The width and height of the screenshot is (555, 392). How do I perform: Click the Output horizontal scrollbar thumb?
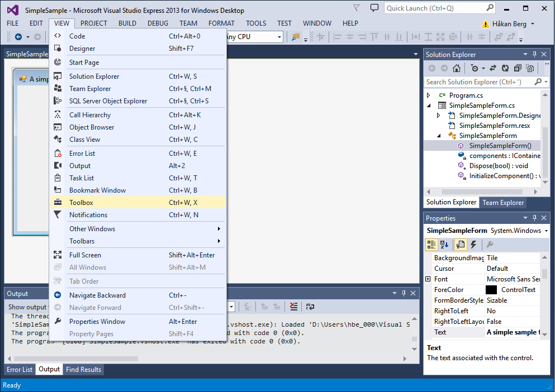pos(76,358)
